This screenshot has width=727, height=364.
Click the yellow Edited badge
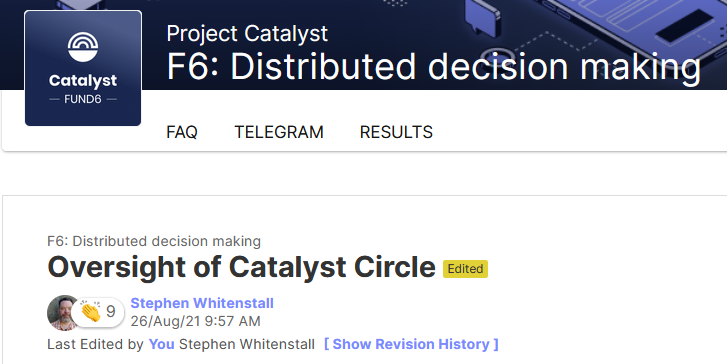click(x=465, y=269)
